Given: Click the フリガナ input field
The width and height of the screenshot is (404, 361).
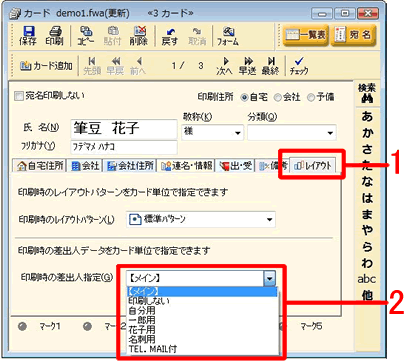Looking at the screenshot, I should pyautogui.click(x=124, y=147).
